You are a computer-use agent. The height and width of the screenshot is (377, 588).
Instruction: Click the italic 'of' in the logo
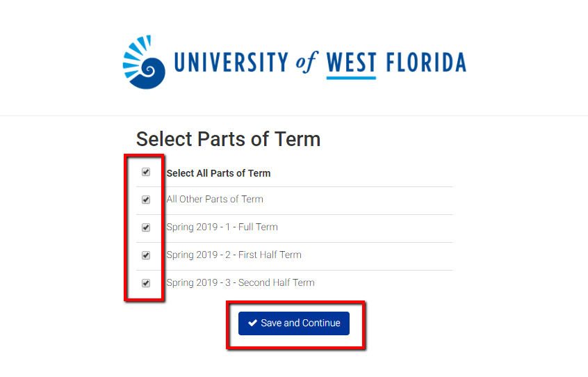tap(307, 63)
